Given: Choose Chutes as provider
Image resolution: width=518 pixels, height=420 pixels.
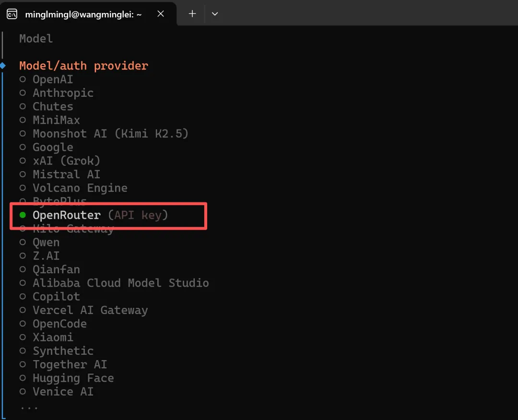Looking at the screenshot, I should [x=46, y=106].
